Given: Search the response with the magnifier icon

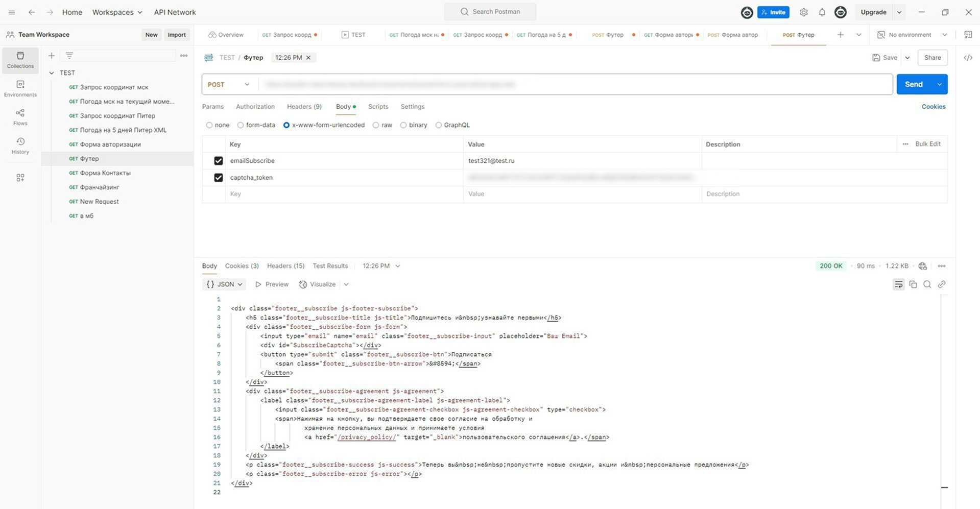Looking at the screenshot, I should (927, 284).
